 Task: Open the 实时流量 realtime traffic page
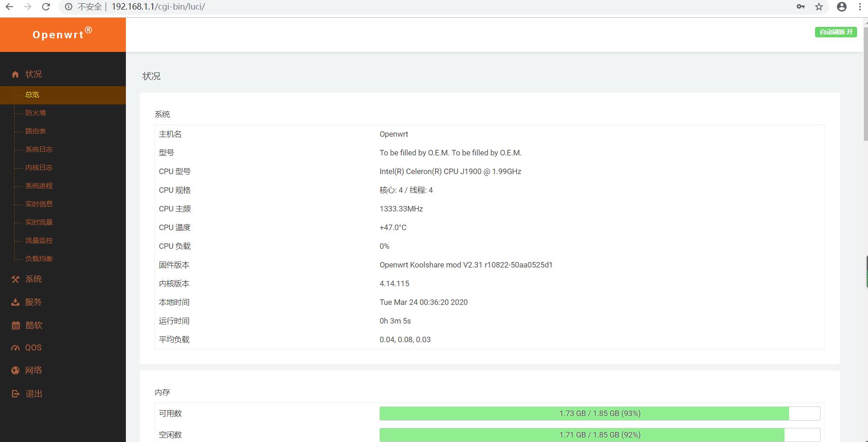tap(39, 222)
